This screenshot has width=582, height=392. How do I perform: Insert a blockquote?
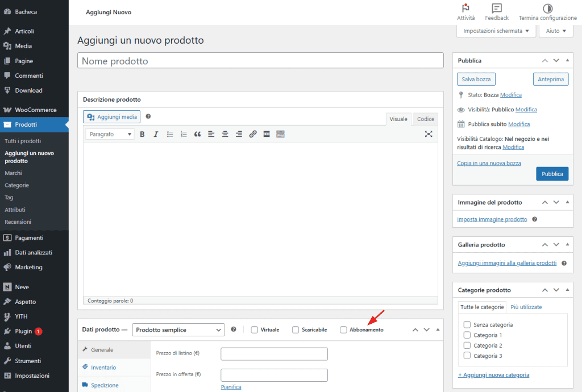point(197,134)
